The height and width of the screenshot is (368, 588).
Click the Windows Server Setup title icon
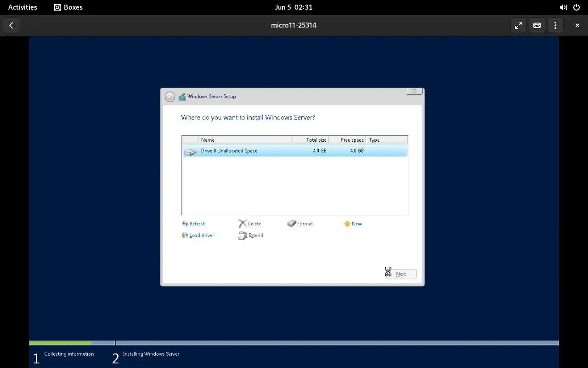pyautogui.click(x=182, y=97)
